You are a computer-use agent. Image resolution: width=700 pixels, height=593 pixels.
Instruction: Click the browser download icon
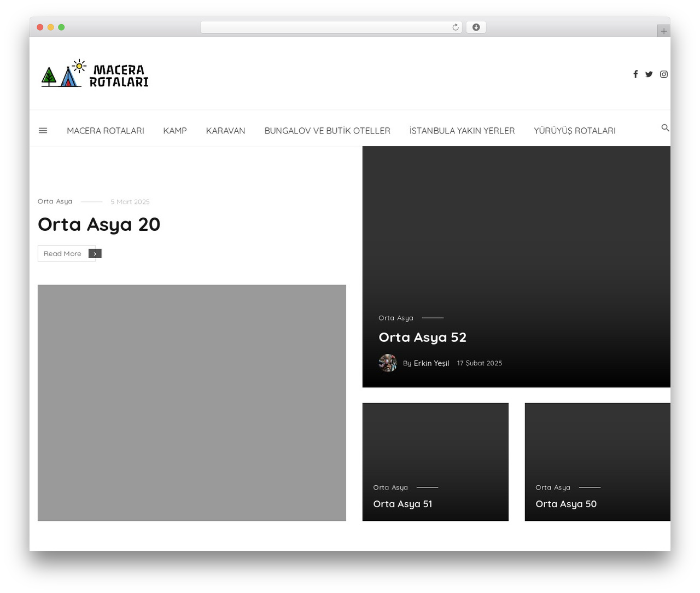tap(476, 27)
